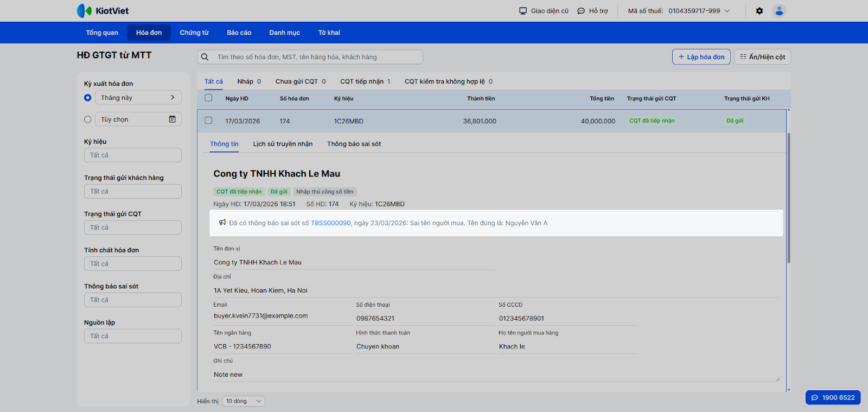This screenshot has height=412, width=868.
Task: Click total 40,000,000 in invoice row
Action: click(598, 122)
